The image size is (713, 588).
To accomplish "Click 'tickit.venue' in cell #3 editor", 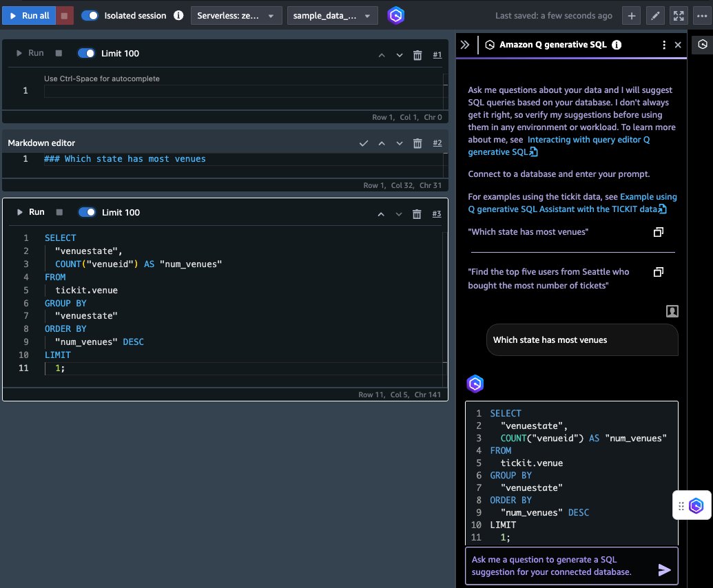I will click(x=86, y=290).
